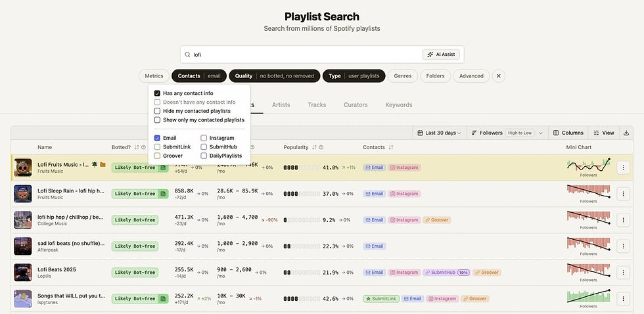644x314 pixels.
Task: Check Doesn't have any contact info
Action: coord(157,102)
